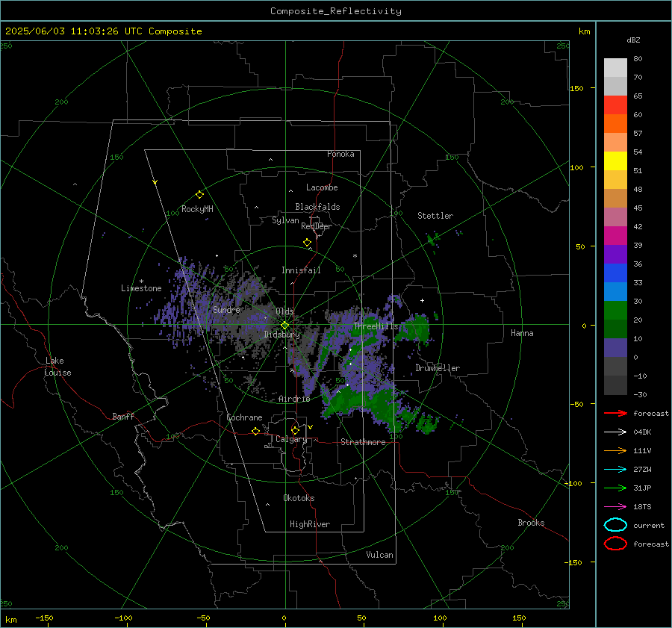Click the yellow diamond marker above Calgary
672x628 pixels.
295,430
